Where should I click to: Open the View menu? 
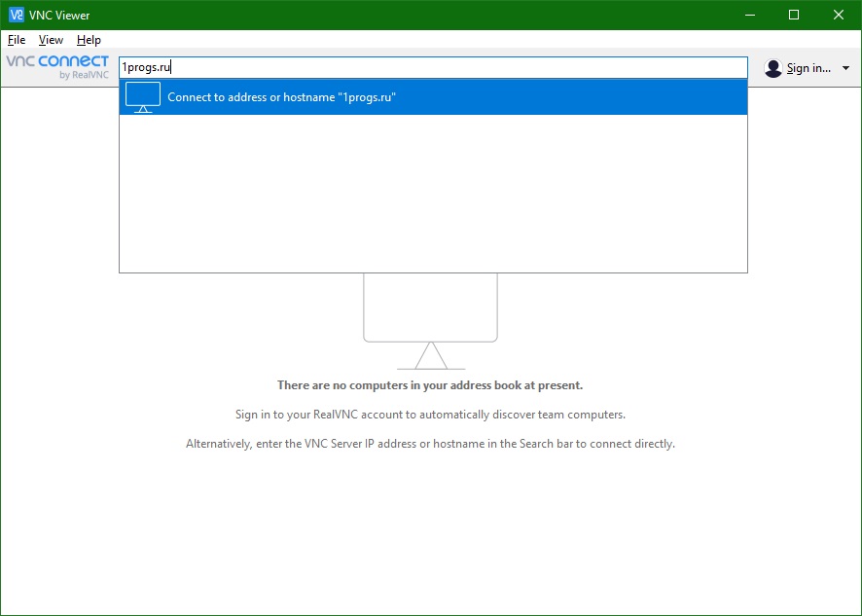click(x=51, y=40)
